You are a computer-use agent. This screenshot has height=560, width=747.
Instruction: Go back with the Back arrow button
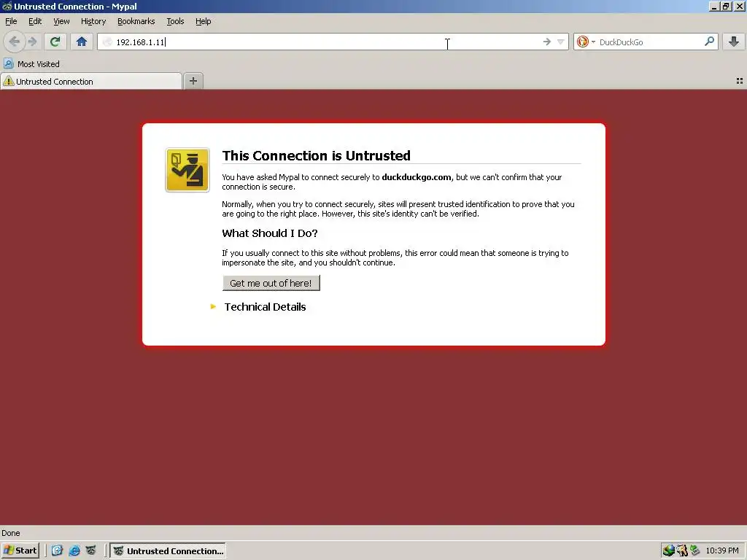(15, 42)
